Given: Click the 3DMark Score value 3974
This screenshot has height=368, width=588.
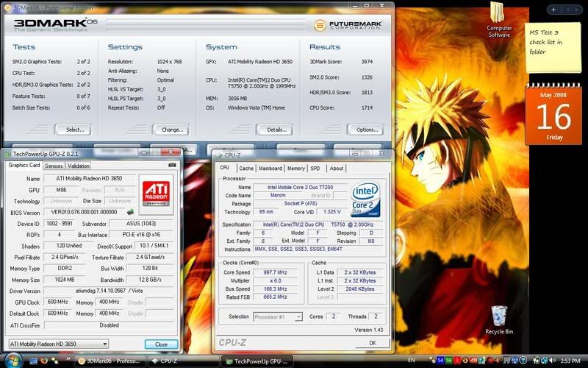Looking at the screenshot, I should point(367,62).
